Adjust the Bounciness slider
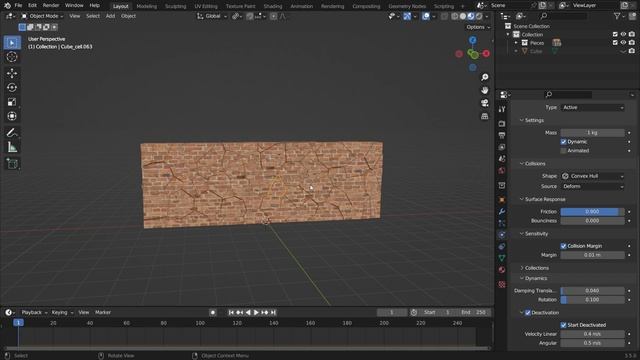Viewport: 640px width, 360px height. point(592,221)
